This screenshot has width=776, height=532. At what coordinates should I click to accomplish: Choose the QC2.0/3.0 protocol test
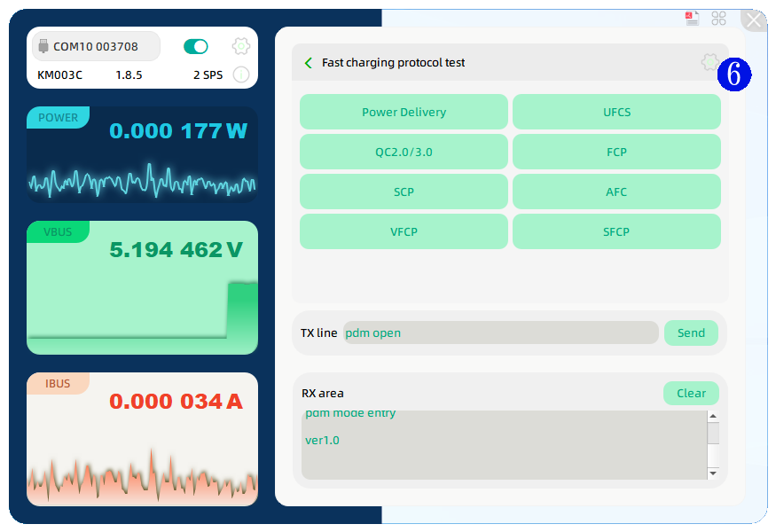(404, 152)
